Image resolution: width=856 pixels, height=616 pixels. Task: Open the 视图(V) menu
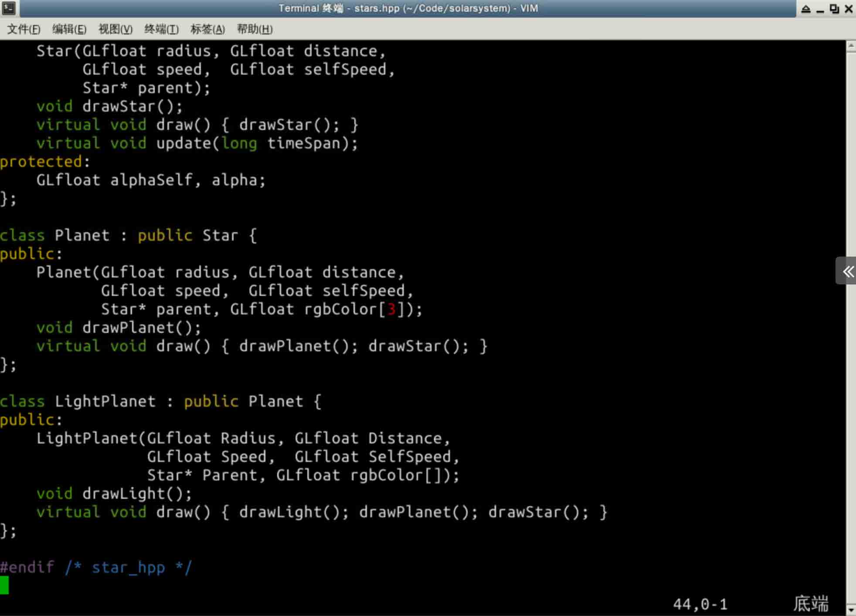tap(115, 29)
